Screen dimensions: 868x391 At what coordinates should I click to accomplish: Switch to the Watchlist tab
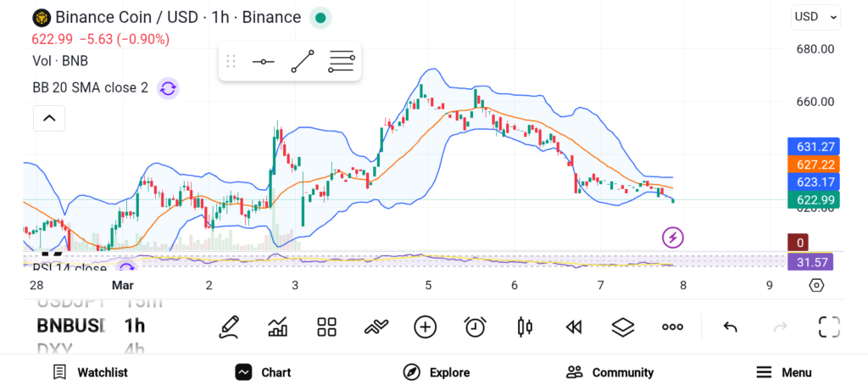tap(90, 372)
